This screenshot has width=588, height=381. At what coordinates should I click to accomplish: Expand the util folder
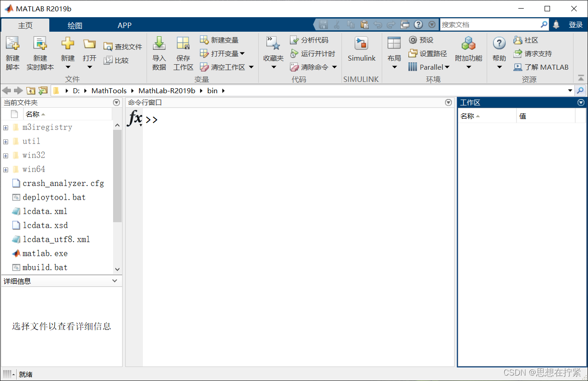click(x=5, y=142)
